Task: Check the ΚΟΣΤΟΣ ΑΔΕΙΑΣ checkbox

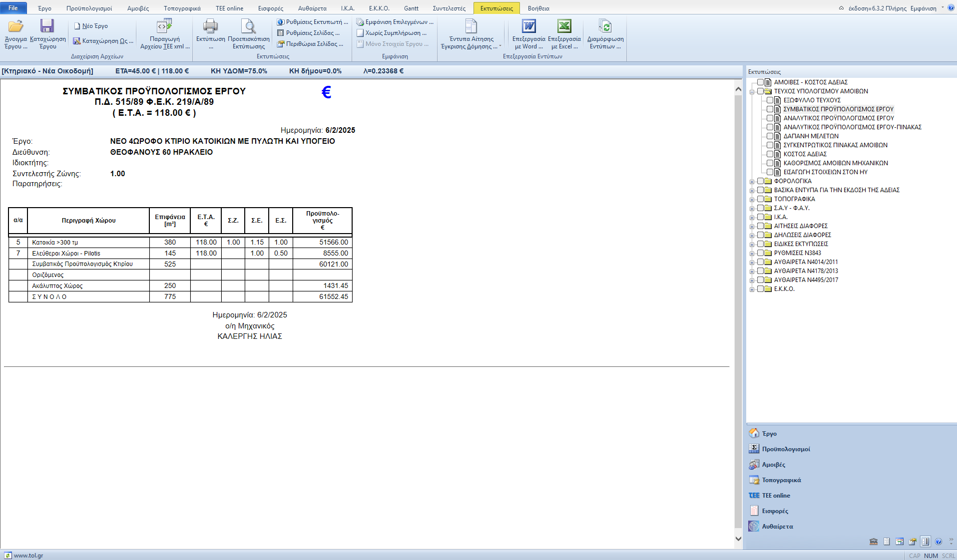Action: (770, 154)
